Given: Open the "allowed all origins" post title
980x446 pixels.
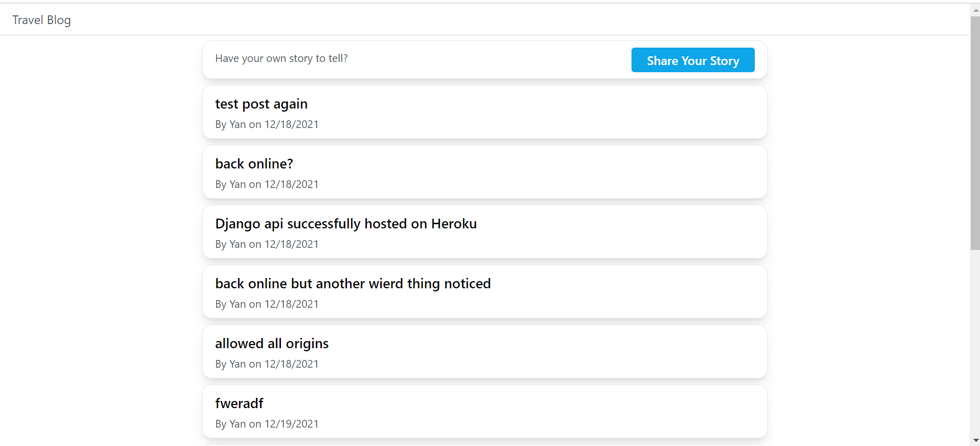Looking at the screenshot, I should (272, 344).
